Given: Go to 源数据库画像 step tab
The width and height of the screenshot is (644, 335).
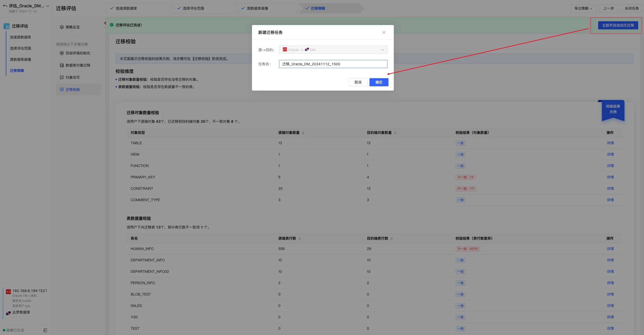Looking at the screenshot, I should click(x=257, y=8).
